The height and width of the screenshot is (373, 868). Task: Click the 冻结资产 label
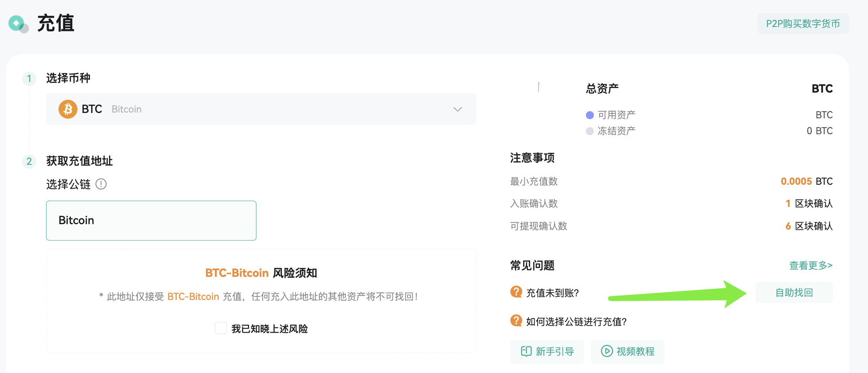616,131
